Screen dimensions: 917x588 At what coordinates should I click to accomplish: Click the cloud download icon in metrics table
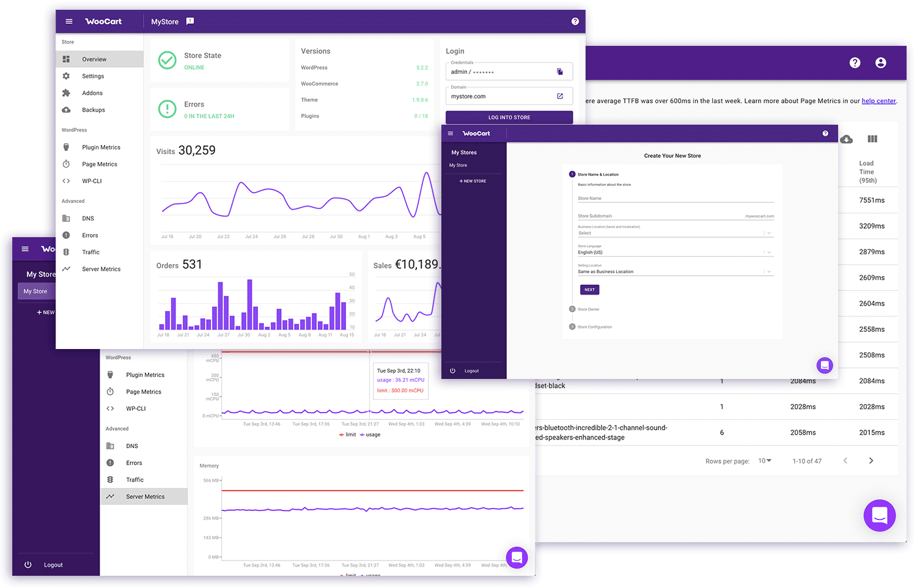(x=847, y=139)
